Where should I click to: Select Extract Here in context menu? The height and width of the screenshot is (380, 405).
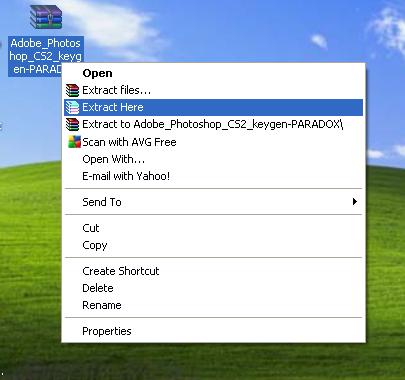point(213,107)
